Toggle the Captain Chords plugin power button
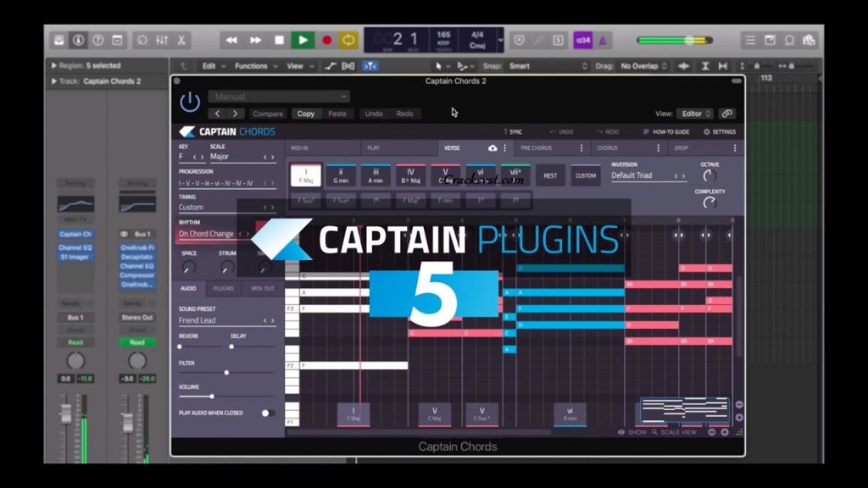The image size is (868, 488). (190, 102)
